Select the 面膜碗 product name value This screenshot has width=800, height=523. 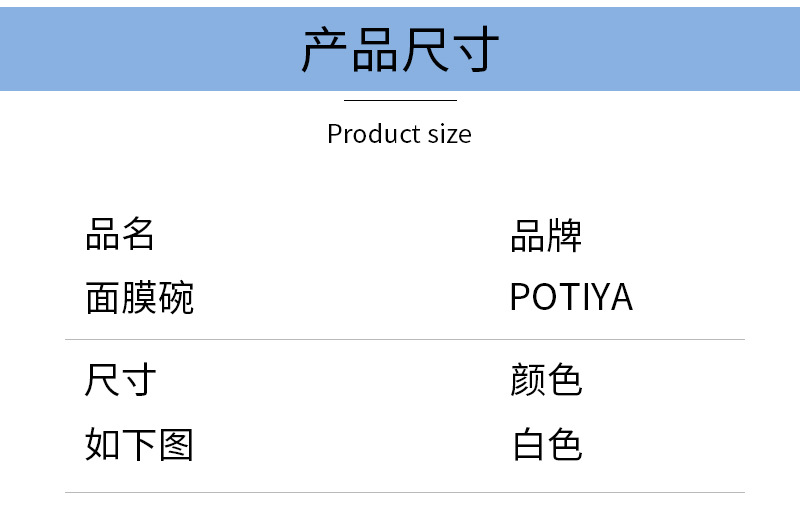click(139, 297)
